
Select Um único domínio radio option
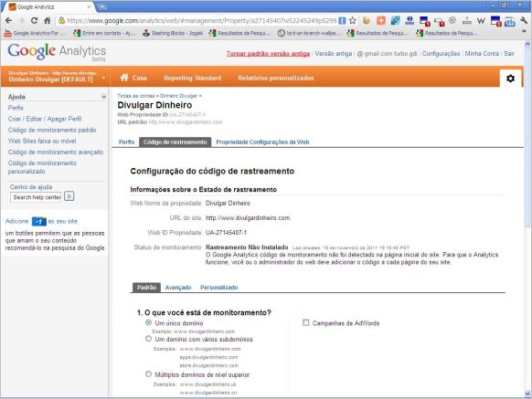click(148, 322)
